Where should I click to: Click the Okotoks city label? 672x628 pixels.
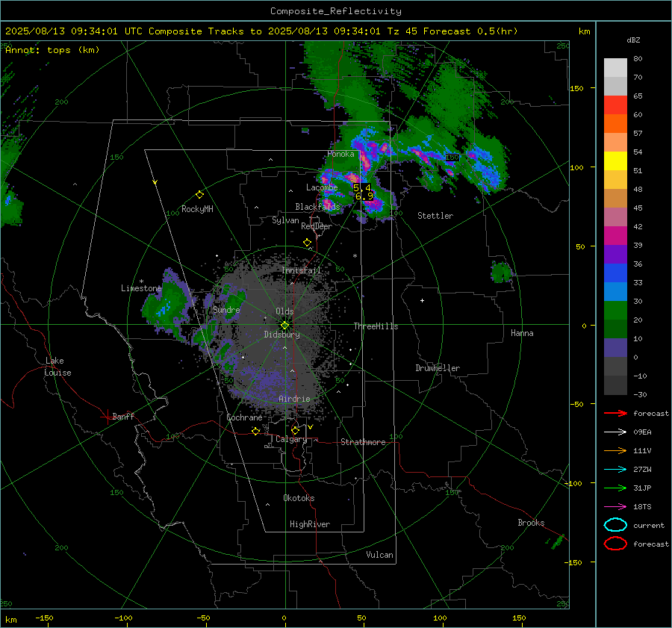coord(299,498)
